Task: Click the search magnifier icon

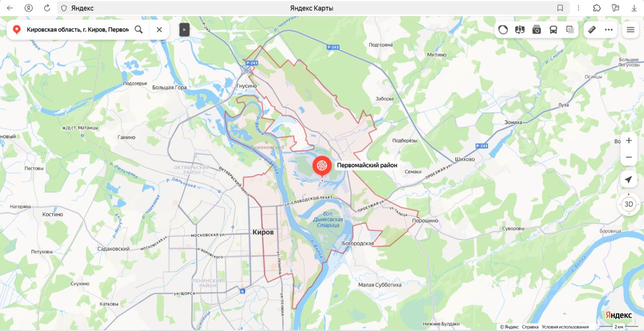Action: (138, 30)
